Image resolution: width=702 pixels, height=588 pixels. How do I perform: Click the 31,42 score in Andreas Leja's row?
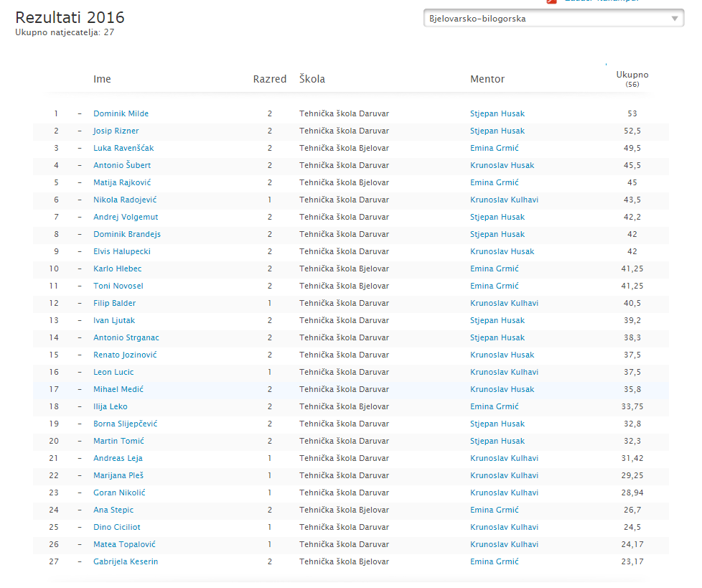(x=632, y=459)
